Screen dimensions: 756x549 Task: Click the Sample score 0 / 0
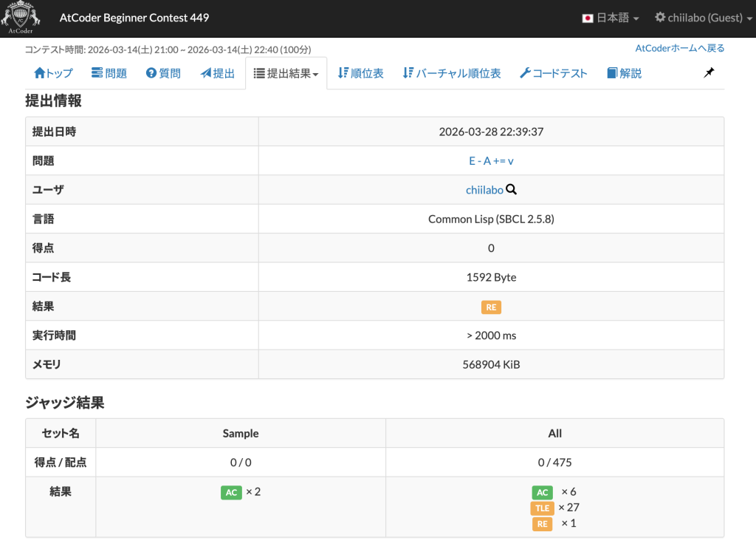[x=241, y=463]
